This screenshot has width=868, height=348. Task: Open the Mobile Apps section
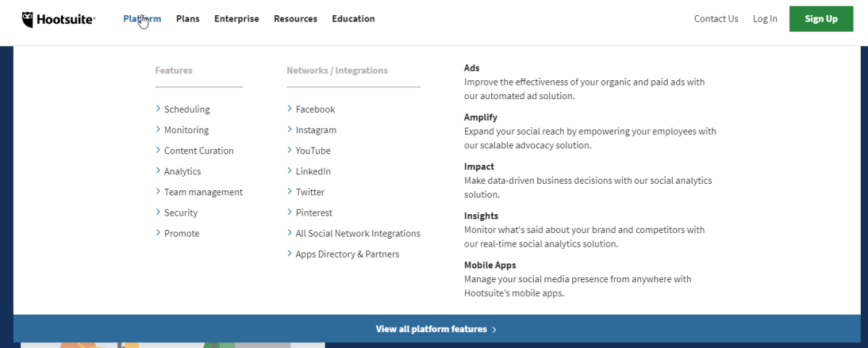(x=490, y=265)
